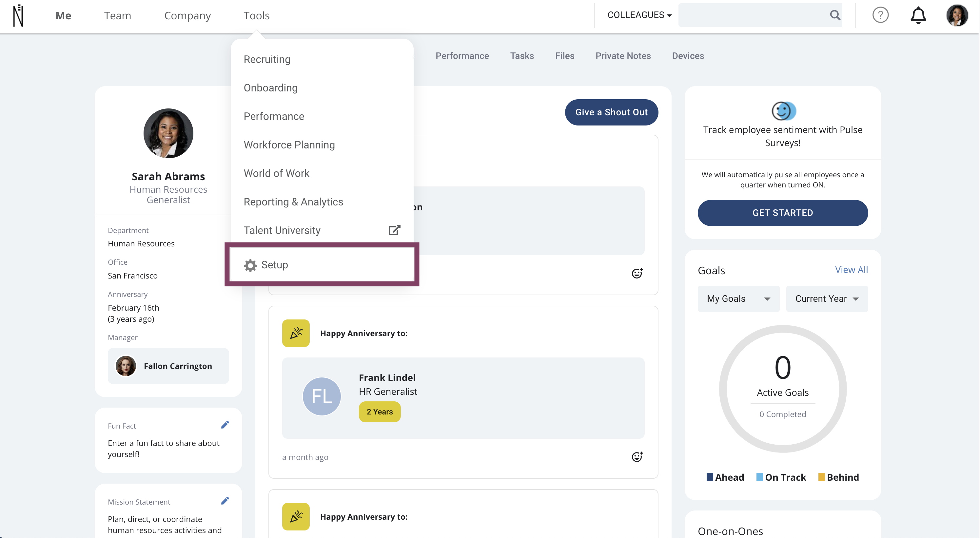Click the Setup gear icon
Viewport: 980px width, 538px height.
[250, 265]
